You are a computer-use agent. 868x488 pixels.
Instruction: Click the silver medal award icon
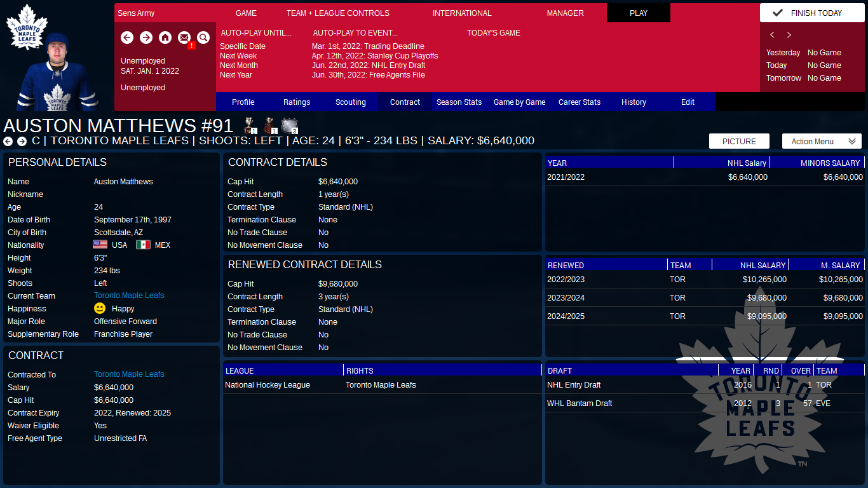[290, 125]
